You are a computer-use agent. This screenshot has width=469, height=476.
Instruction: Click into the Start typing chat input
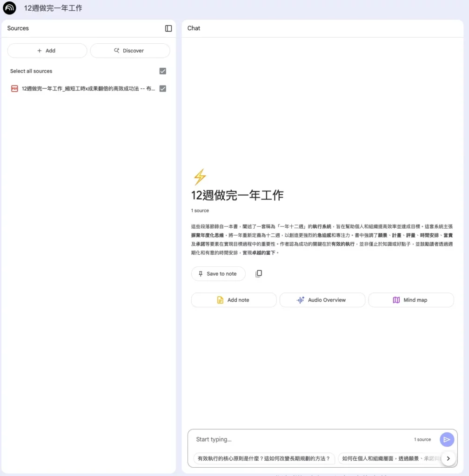301,439
